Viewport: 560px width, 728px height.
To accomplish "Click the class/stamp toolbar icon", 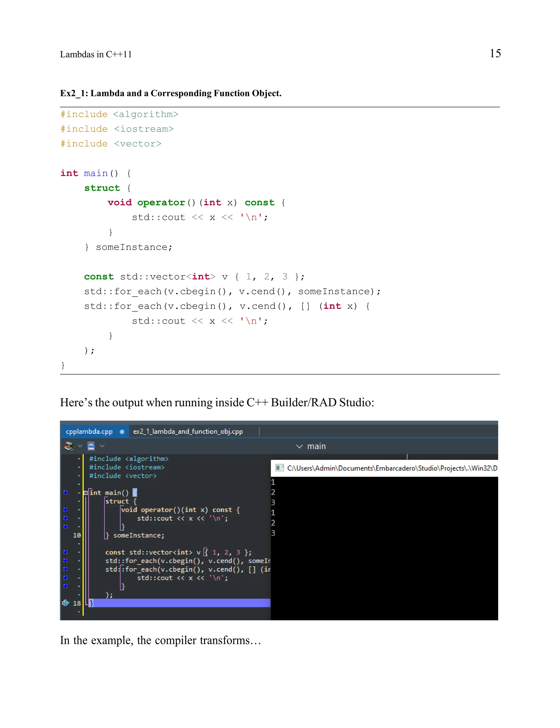I will [x=69, y=446].
